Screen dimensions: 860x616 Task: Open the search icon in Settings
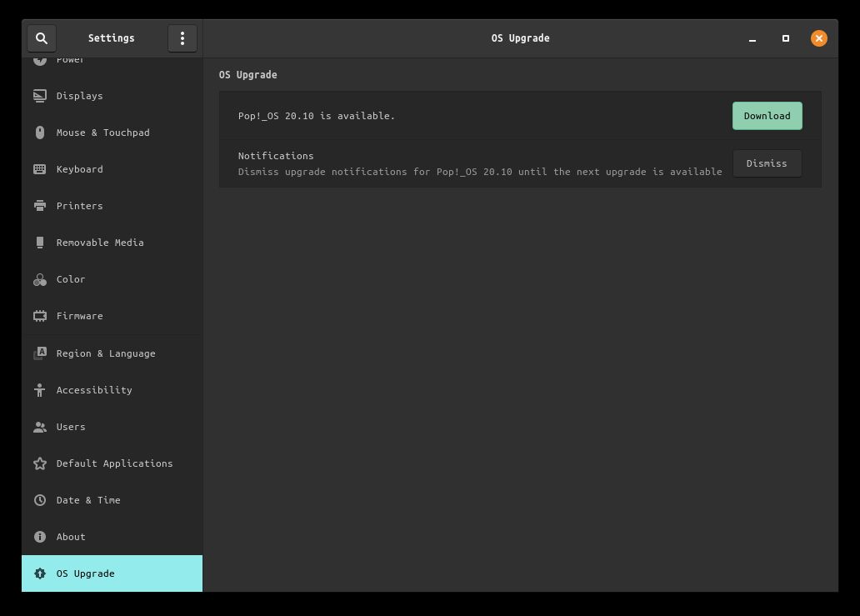(42, 38)
